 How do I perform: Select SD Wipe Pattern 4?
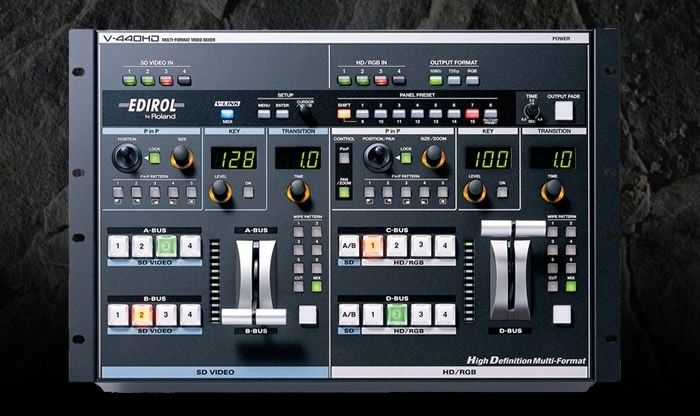tap(317, 250)
